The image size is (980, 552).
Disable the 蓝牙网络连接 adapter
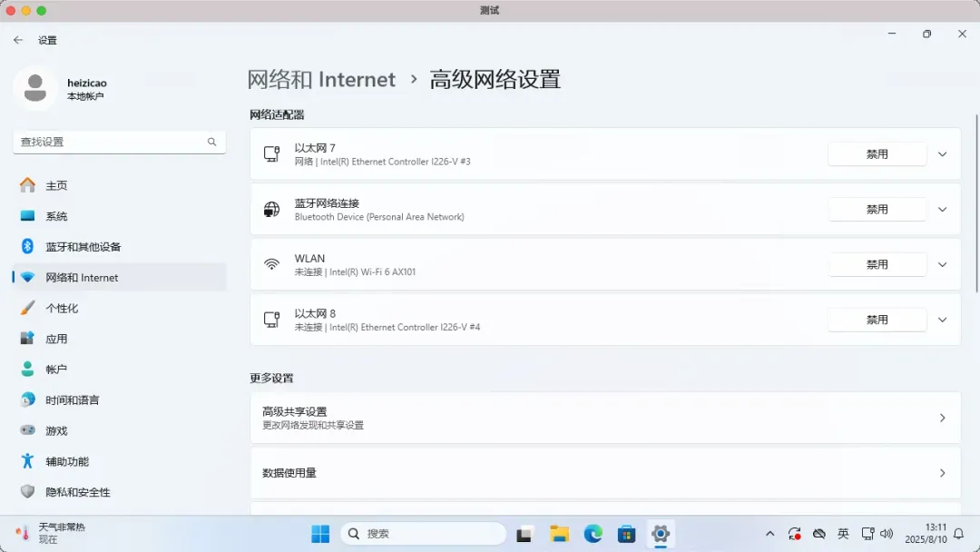(x=877, y=210)
